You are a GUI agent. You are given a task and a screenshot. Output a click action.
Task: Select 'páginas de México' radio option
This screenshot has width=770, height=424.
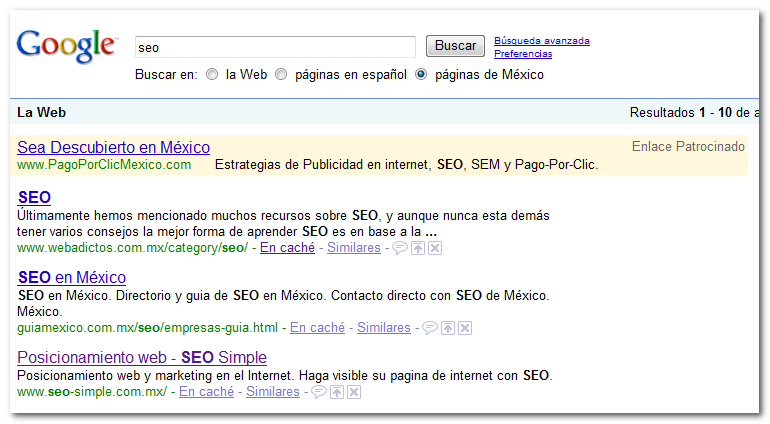[421, 75]
